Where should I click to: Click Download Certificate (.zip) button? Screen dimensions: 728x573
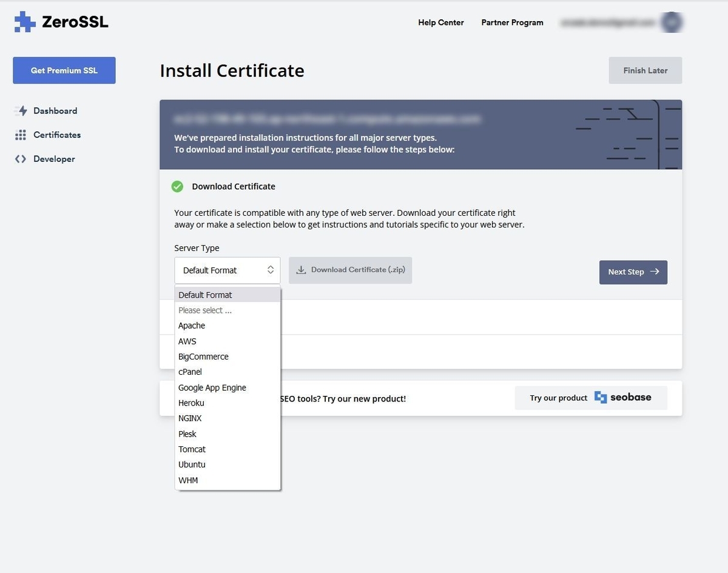(x=351, y=270)
